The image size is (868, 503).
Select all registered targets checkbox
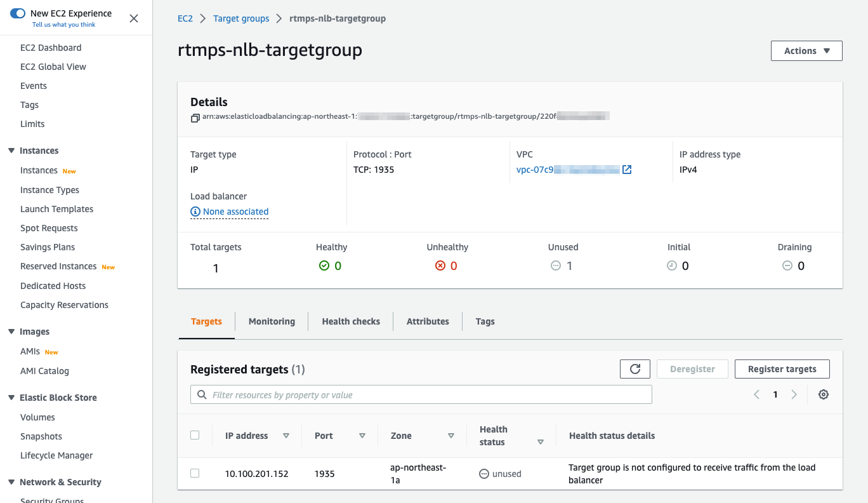(x=195, y=435)
